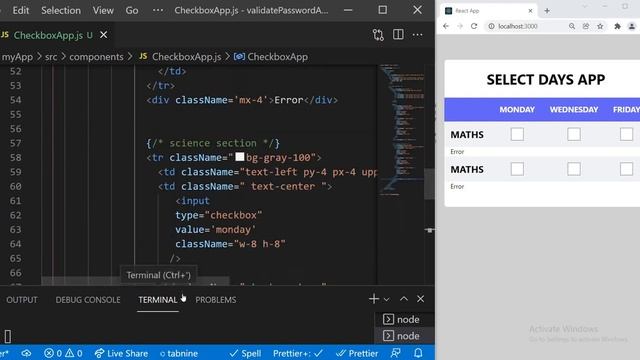This screenshot has height=360, width=640.
Task: Check first MATHS row Wednesday checkbox
Action: 574,134
